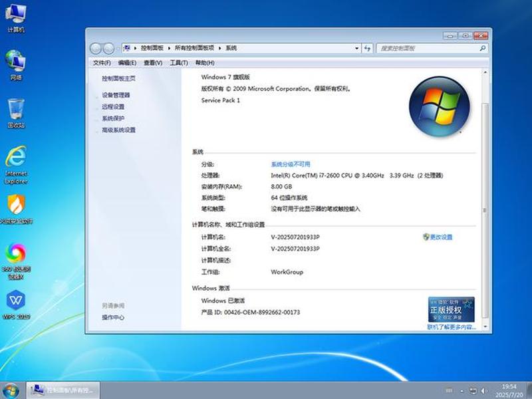The image size is (532, 399).
Task: Click Service Pack 1 text
Action: click(x=221, y=100)
